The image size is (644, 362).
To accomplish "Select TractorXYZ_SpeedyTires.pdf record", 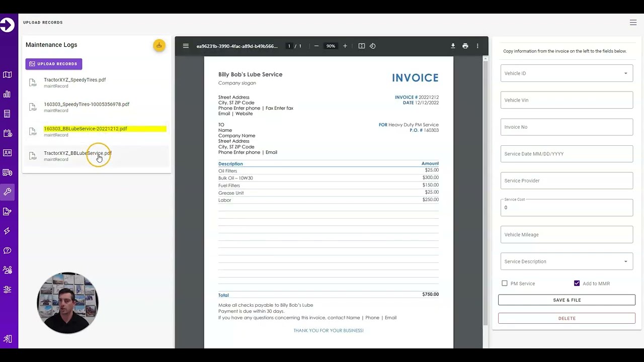I will click(x=96, y=82).
